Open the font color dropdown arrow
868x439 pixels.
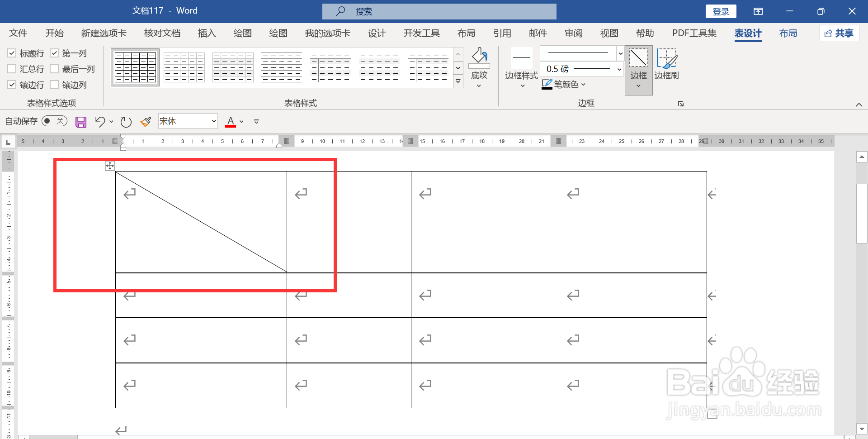click(241, 121)
